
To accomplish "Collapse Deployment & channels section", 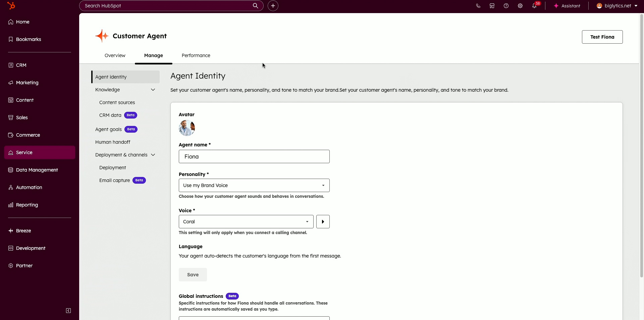I will [x=153, y=155].
